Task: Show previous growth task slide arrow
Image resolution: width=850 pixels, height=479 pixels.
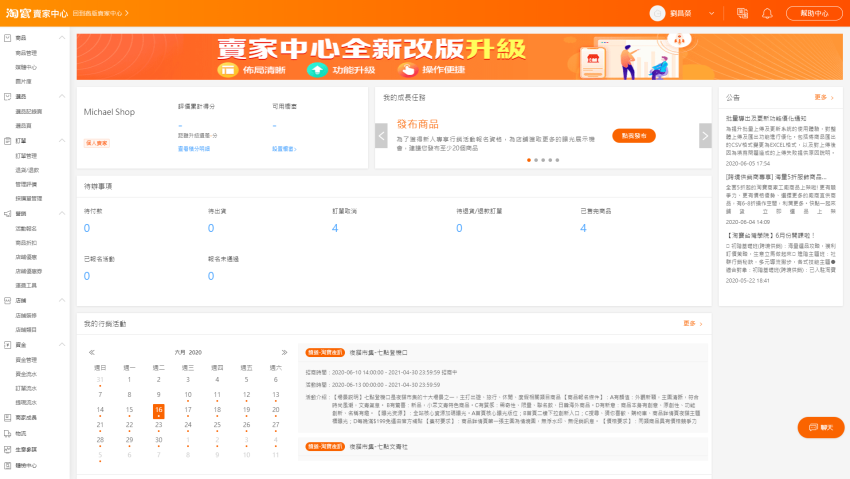Action: point(381,136)
